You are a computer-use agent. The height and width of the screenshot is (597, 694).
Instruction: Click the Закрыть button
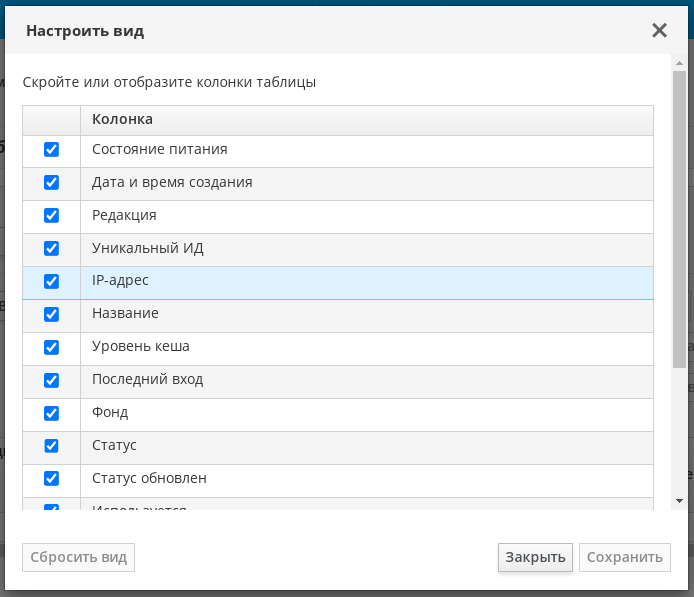click(535, 557)
